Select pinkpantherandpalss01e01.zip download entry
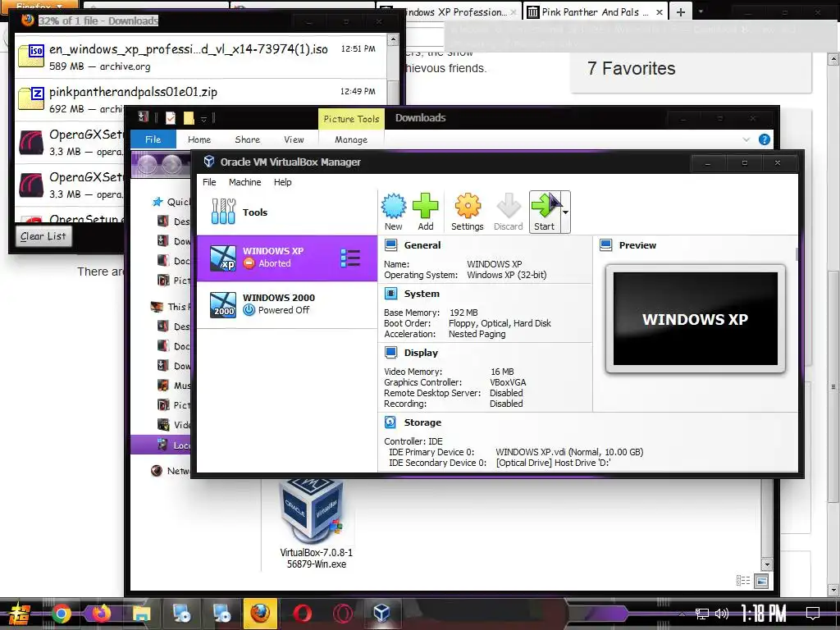Image resolution: width=840 pixels, height=630 pixels. 200,99
